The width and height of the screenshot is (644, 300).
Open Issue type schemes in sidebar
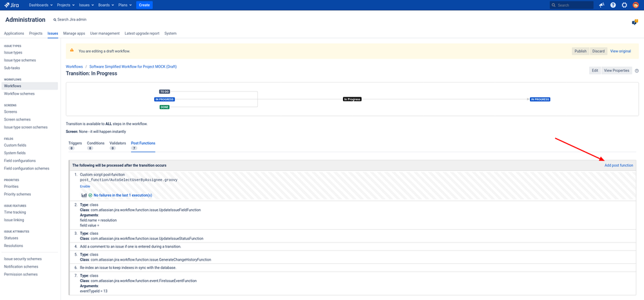coord(20,61)
